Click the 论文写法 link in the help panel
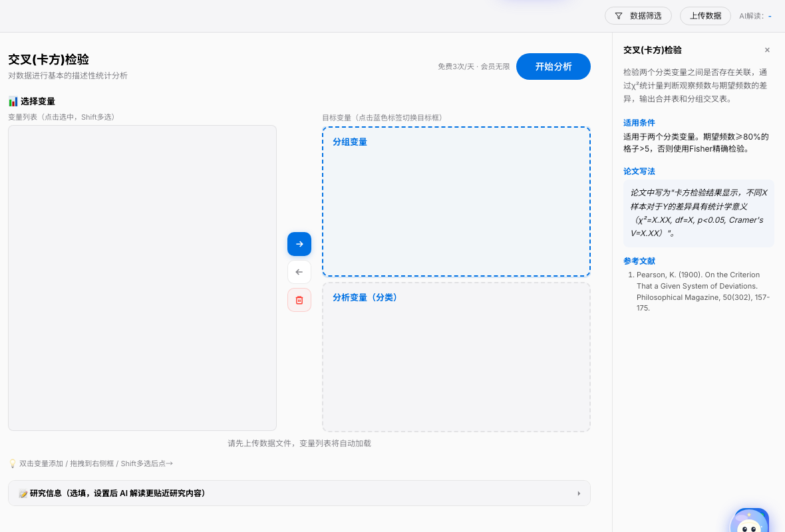 point(639,171)
